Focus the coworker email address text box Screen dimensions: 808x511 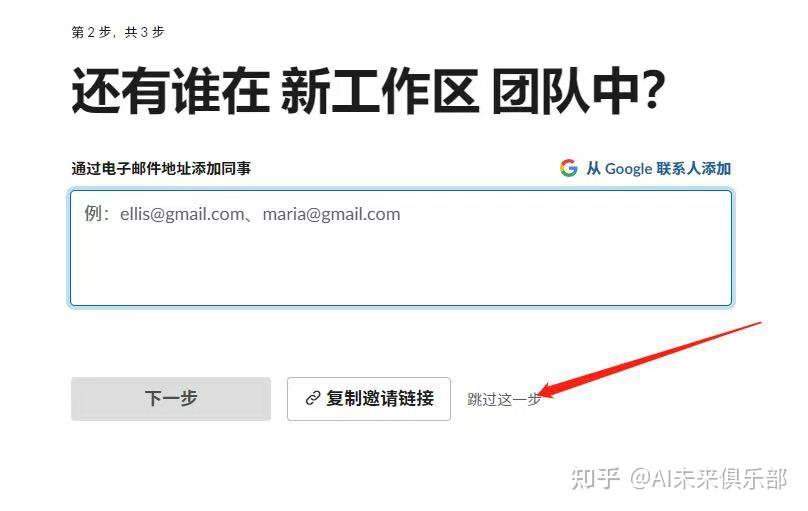401,248
